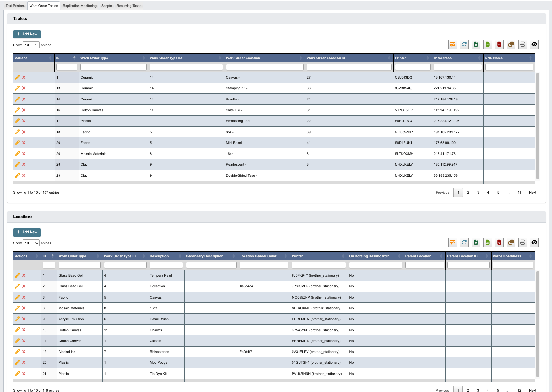Click the #c2d4f7 header color cell
Screen dimensions: 552x392
[264, 352]
